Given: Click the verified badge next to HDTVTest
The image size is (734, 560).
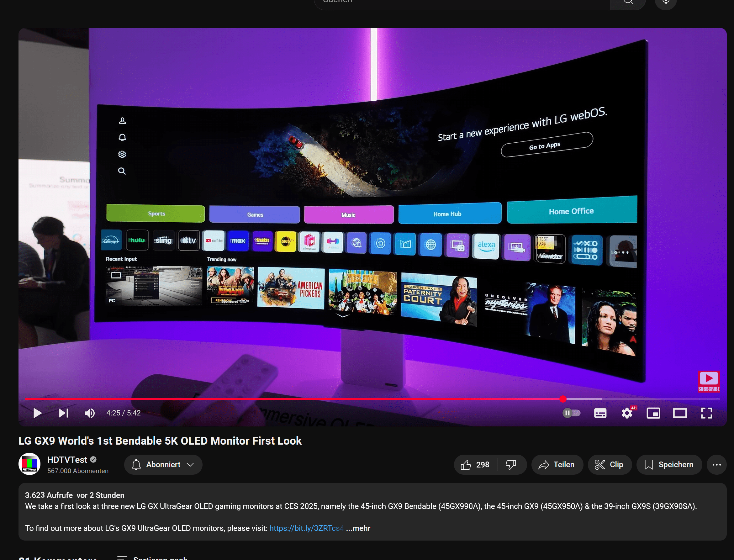Looking at the screenshot, I should (x=93, y=459).
